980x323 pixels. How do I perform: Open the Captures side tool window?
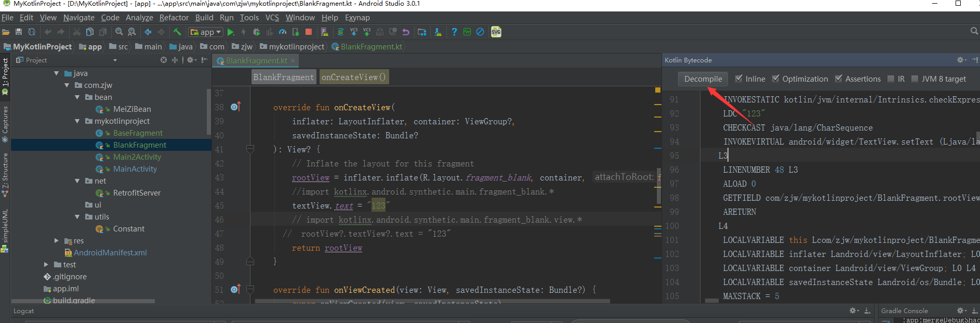(x=5, y=124)
